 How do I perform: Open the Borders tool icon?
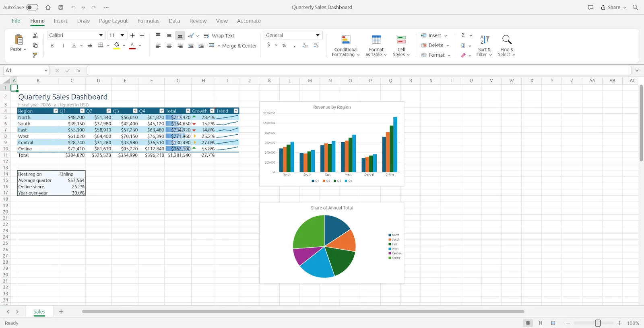(101, 45)
